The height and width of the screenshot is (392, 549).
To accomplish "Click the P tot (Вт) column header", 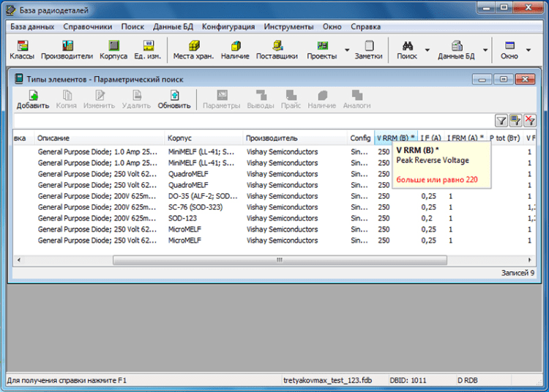I will click(505, 138).
